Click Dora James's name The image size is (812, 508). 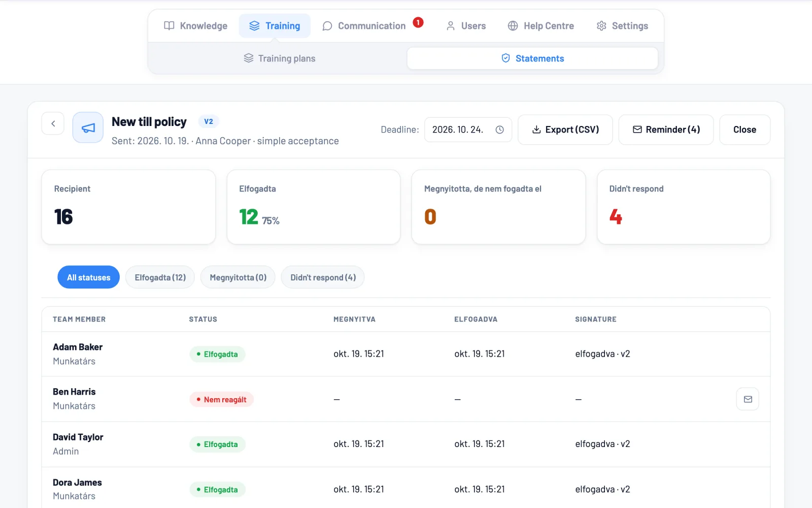click(77, 483)
